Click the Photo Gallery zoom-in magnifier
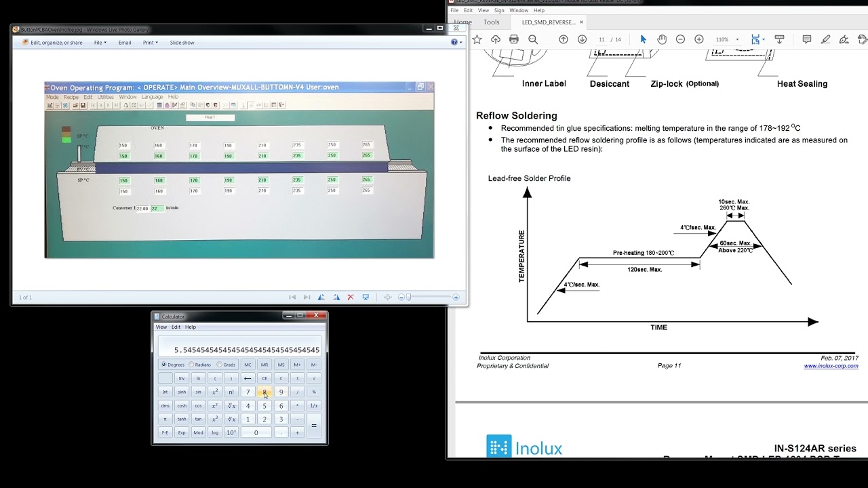868x488 pixels. [456, 297]
